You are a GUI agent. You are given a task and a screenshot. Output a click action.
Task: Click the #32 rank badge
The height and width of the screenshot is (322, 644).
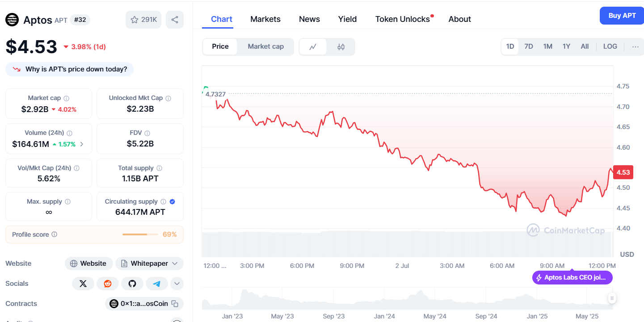(x=80, y=20)
